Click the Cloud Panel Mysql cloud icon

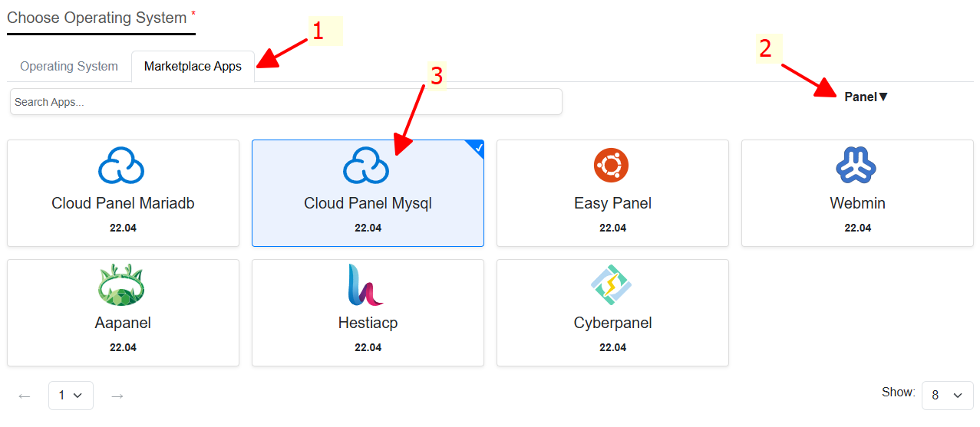(367, 166)
